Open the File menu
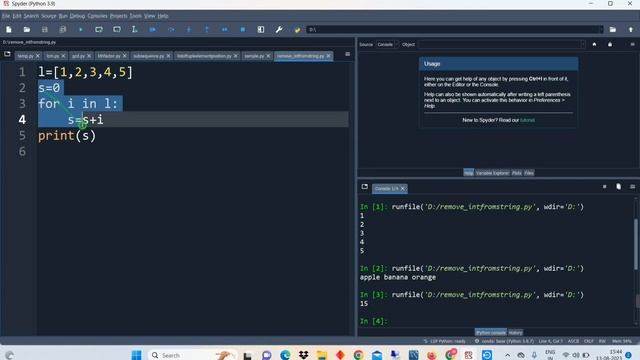Screen dimensions: 640x360 pyautogui.click(x=6, y=16)
